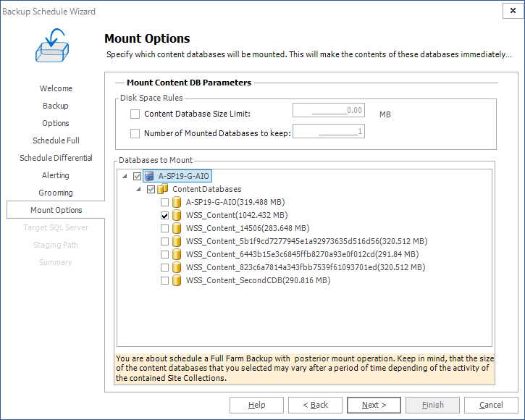Toggle Number of Mounted Databases to keep
The image size is (525, 420).
[x=135, y=133]
